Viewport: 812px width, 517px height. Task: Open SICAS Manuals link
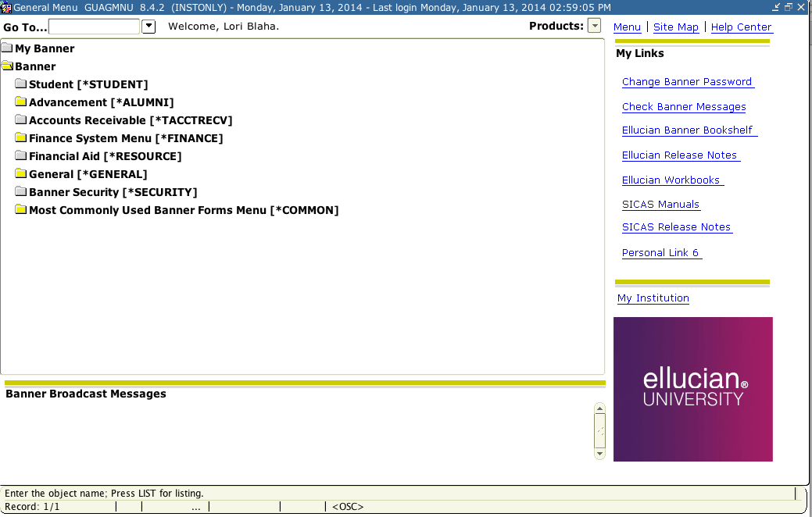(x=661, y=205)
